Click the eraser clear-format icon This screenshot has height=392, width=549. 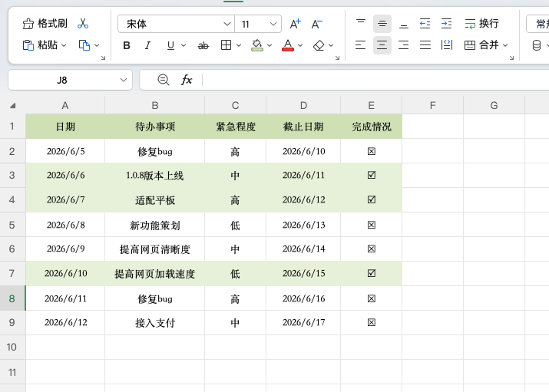(x=319, y=45)
